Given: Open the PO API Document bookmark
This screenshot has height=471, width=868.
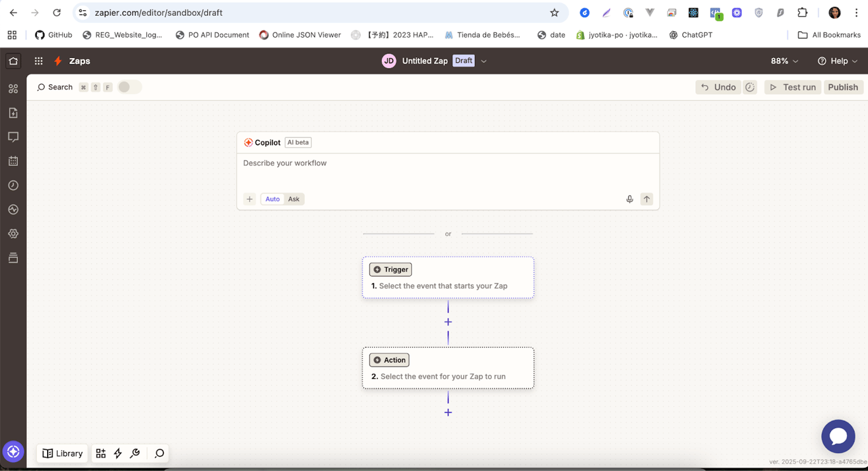Looking at the screenshot, I should point(212,35).
